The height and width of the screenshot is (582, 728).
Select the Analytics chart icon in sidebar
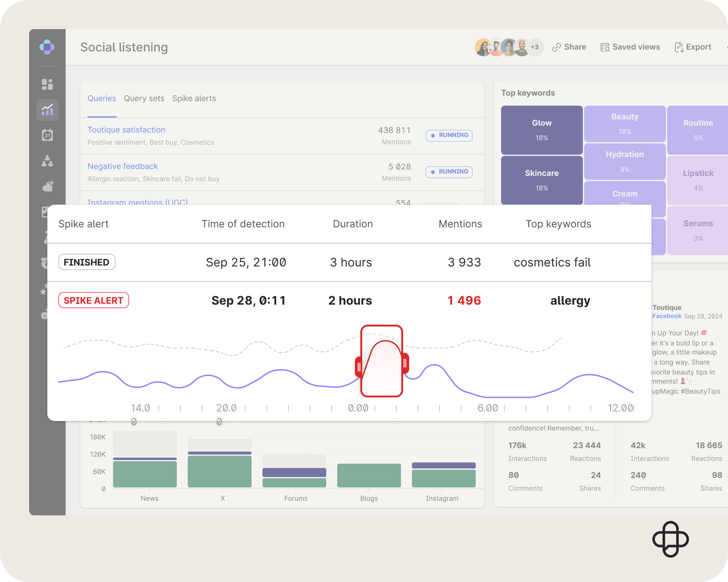(47, 110)
